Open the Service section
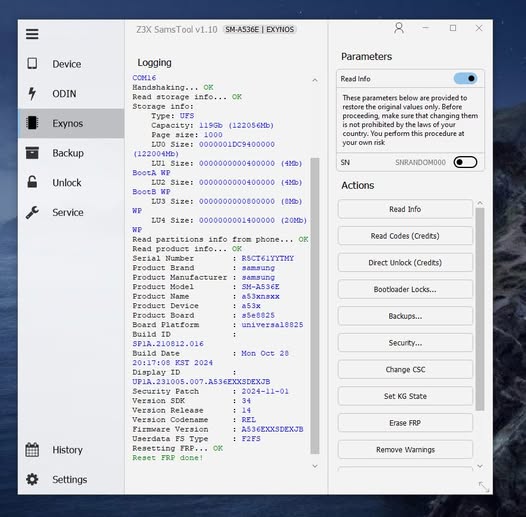The width and height of the screenshot is (526, 517). pyautogui.click(x=71, y=212)
